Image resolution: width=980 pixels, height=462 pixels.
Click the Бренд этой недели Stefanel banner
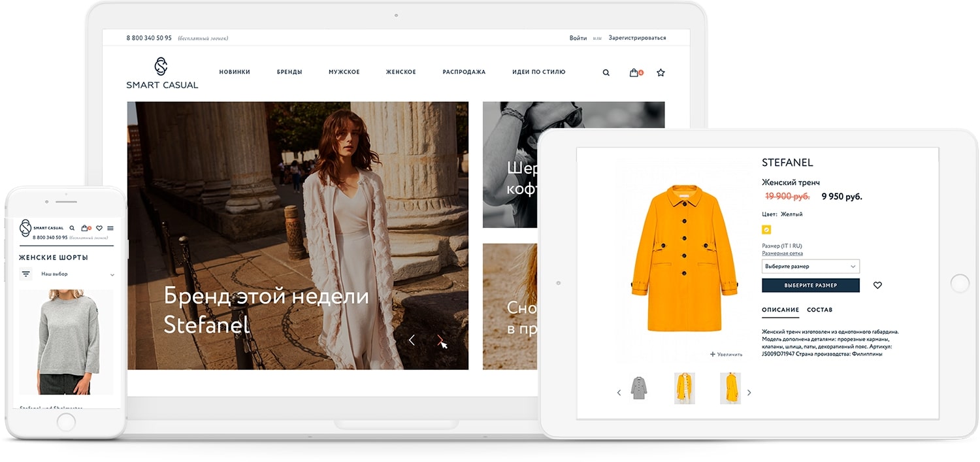tap(297, 235)
